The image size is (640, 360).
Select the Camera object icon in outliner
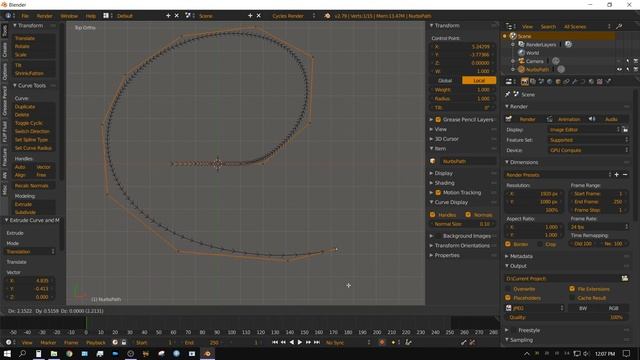(x=521, y=61)
